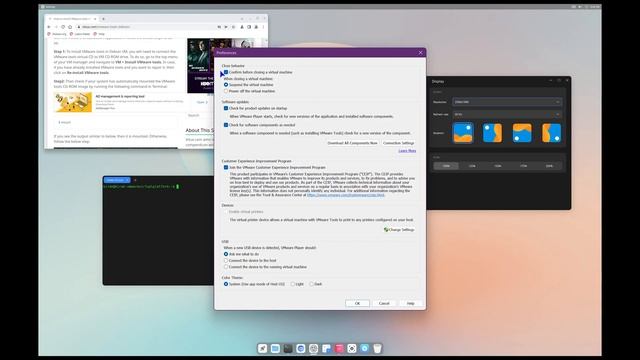Open the screenshot capture icon in the dock
Image resolution: width=640 pixels, height=360 pixels.
click(x=351, y=348)
